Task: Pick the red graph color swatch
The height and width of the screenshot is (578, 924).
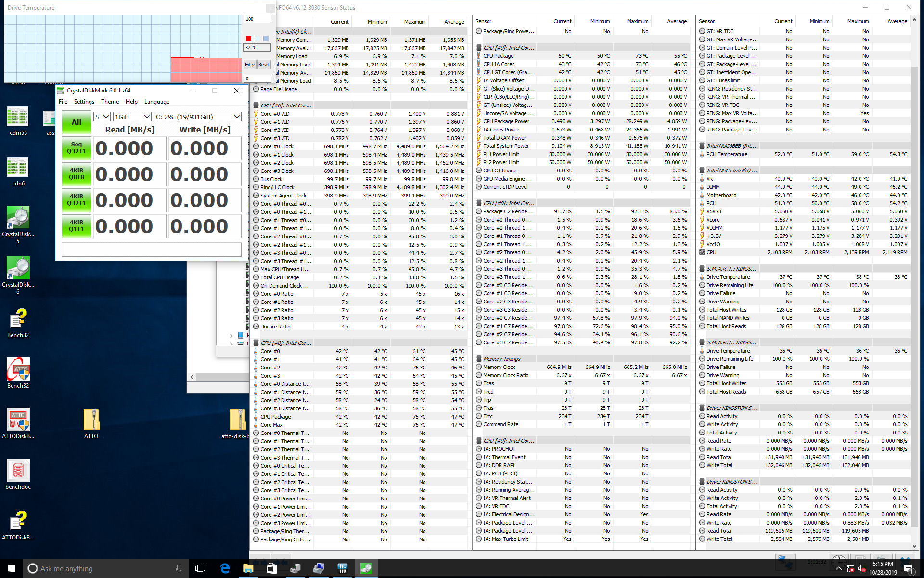Action: [x=248, y=39]
